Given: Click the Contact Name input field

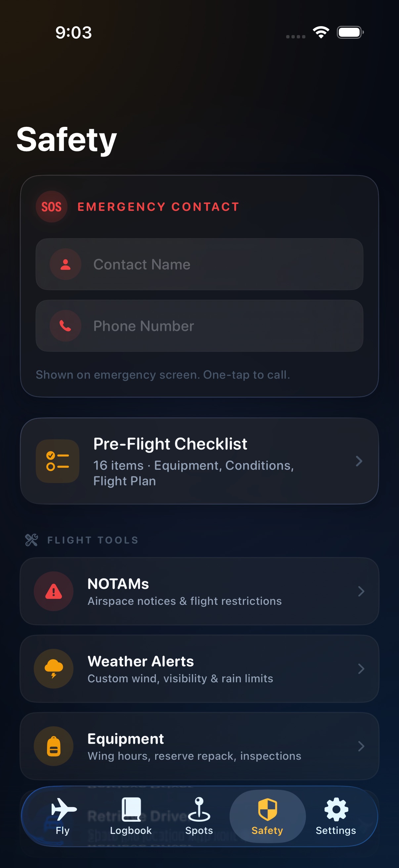Looking at the screenshot, I should [200, 265].
